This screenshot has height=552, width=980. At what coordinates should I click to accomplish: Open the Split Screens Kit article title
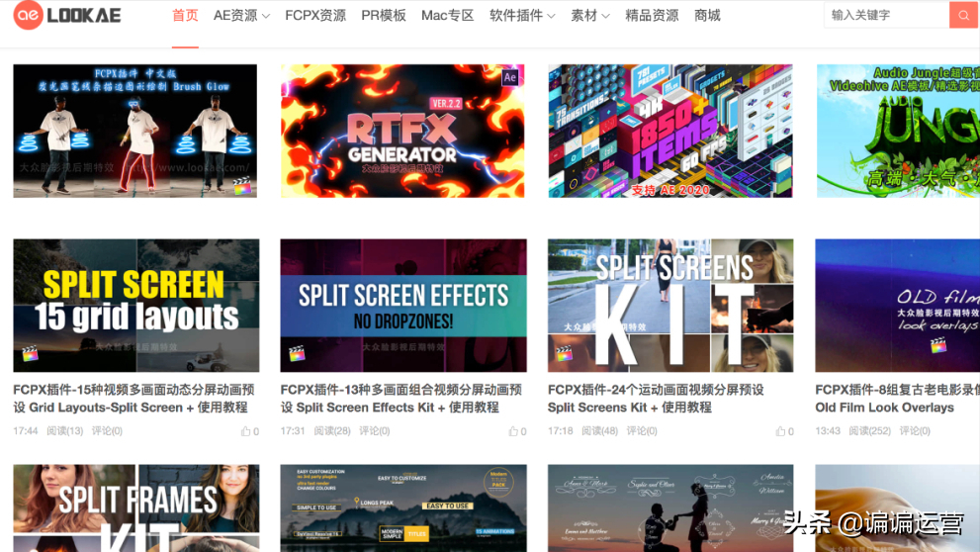pyautogui.click(x=656, y=399)
